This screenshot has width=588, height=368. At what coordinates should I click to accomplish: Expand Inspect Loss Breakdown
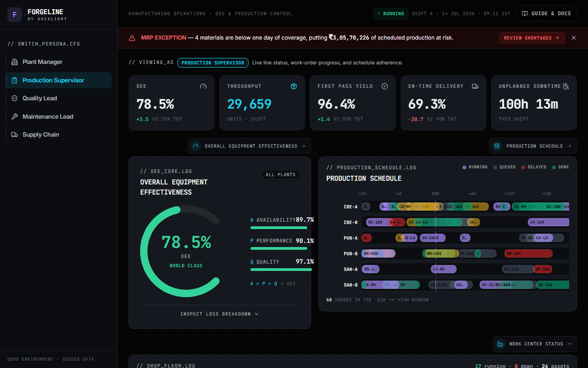(x=220, y=314)
